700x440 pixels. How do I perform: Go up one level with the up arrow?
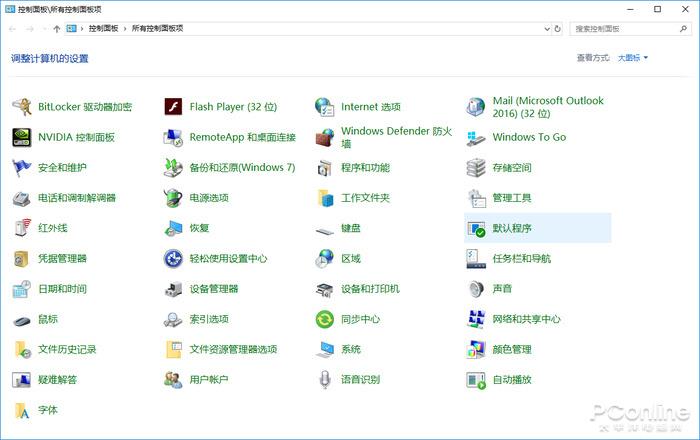(56, 29)
